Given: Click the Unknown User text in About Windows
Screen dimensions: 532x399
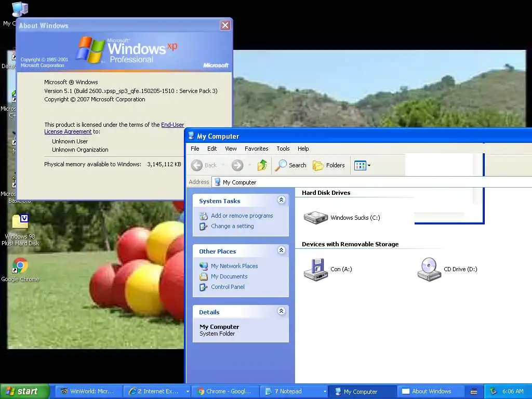Looking at the screenshot, I should 70,141.
